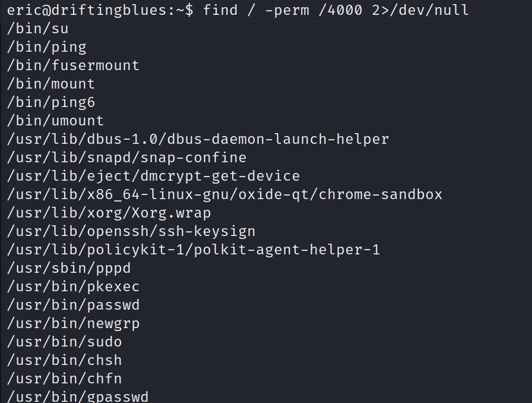Click the ssh-keysign path line
The height and width of the screenshot is (403, 532).
(131, 231)
